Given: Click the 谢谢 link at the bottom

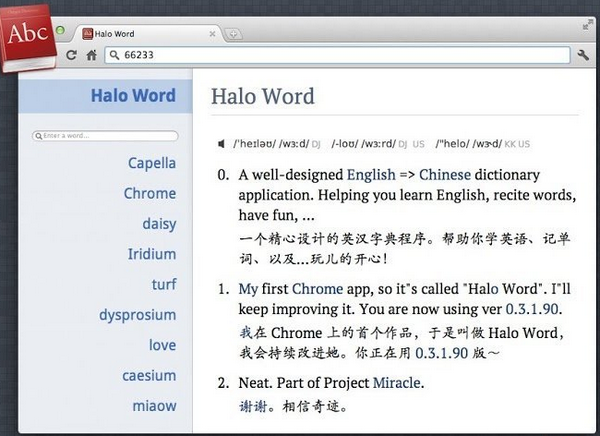Looking at the screenshot, I should (253, 407).
